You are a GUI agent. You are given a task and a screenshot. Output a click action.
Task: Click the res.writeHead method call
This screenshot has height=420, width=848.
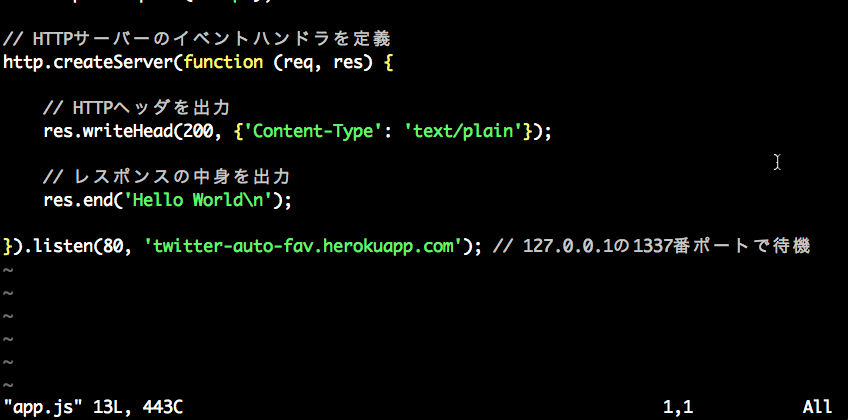(106, 131)
